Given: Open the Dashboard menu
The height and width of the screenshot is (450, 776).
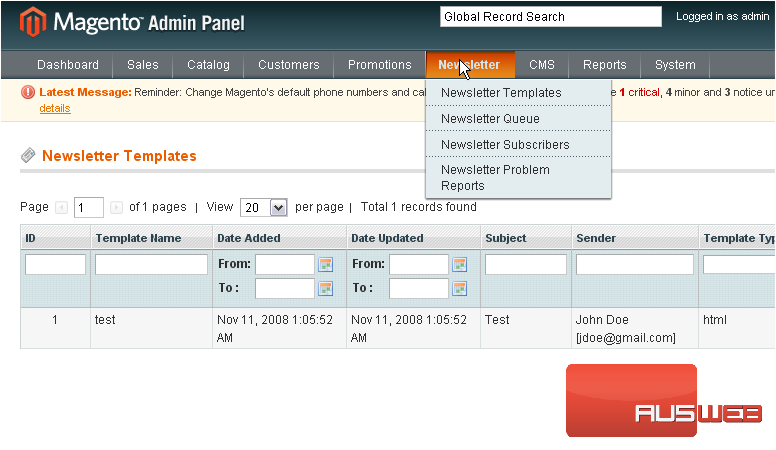Looking at the screenshot, I should 68,65.
